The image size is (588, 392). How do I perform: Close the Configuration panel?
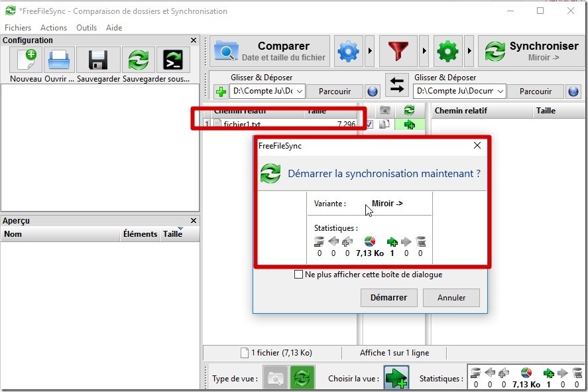[194, 40]
